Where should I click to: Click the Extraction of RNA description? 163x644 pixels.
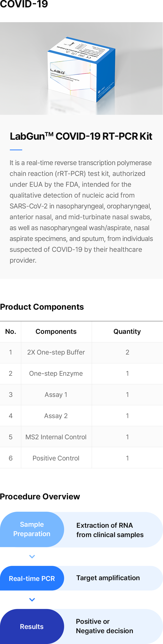click(x=110, y=530)
